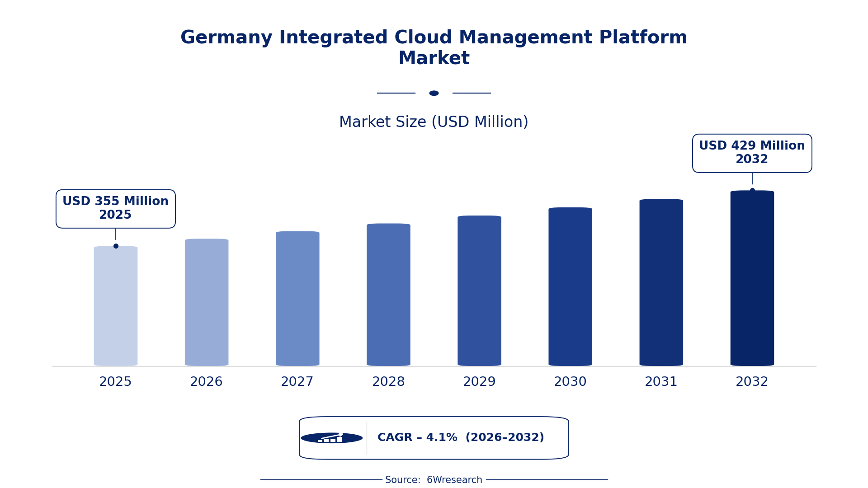Click the 2027 axis label
The image size is (868, 488).
[297, 382]
